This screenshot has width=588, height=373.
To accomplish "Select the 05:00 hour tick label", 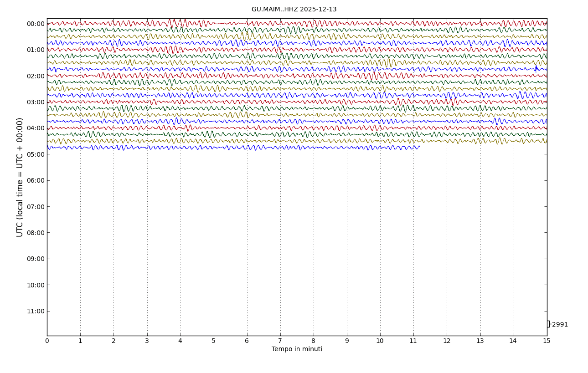I will (36, 154).
